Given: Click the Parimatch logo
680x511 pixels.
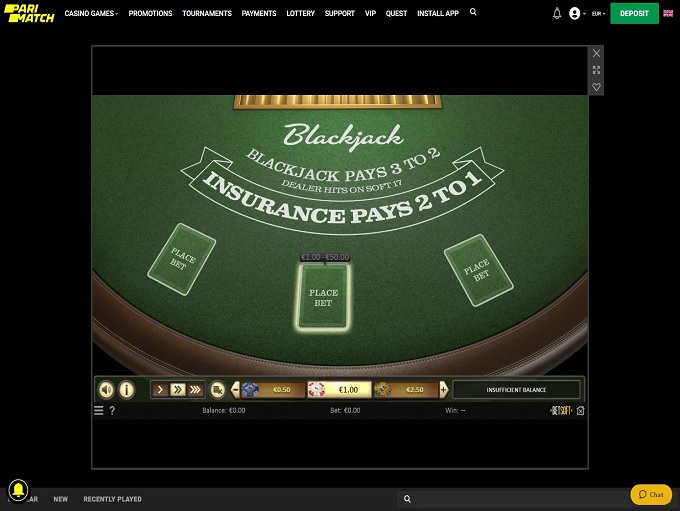Looking at the screenshot, I should (x=28, y=14).
